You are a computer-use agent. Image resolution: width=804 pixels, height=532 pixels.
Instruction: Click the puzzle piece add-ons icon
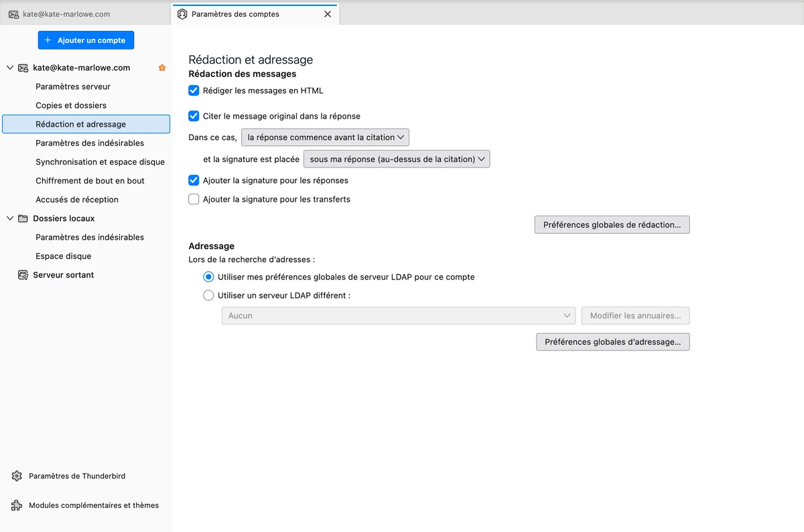pyautogui.click(x=17, y=505)
